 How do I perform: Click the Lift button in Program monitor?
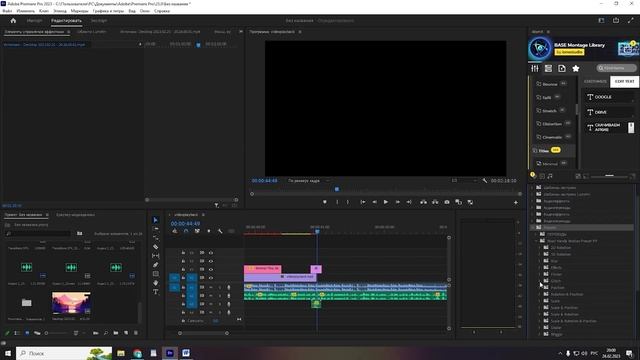(x=423, y=202)
